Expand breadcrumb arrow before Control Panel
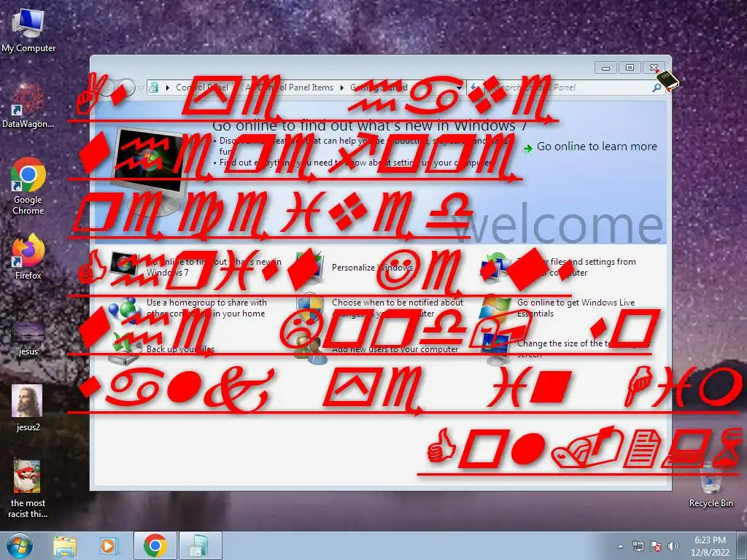Image resolution: width=747 pixels, height=560 pixels. [x=167, y=87]
